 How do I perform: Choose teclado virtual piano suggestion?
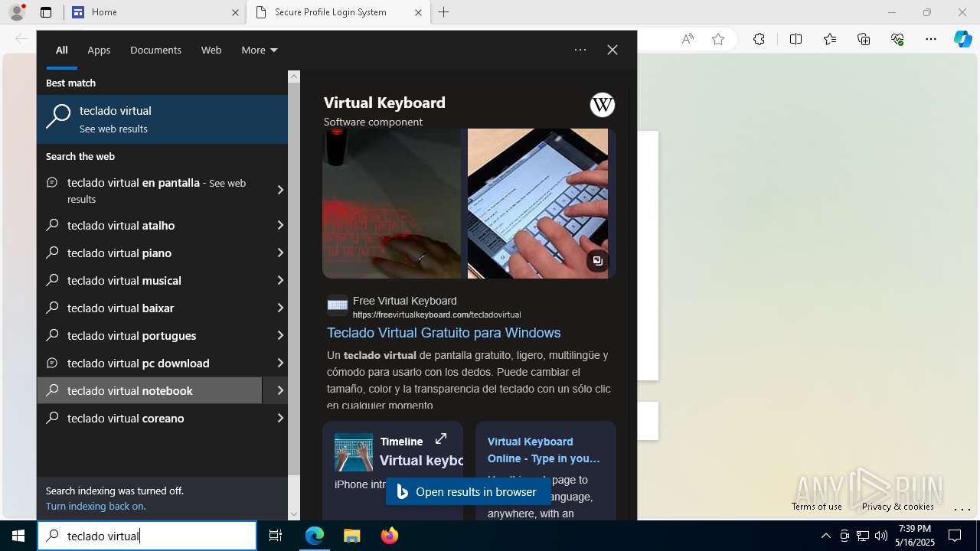point(150,253)
